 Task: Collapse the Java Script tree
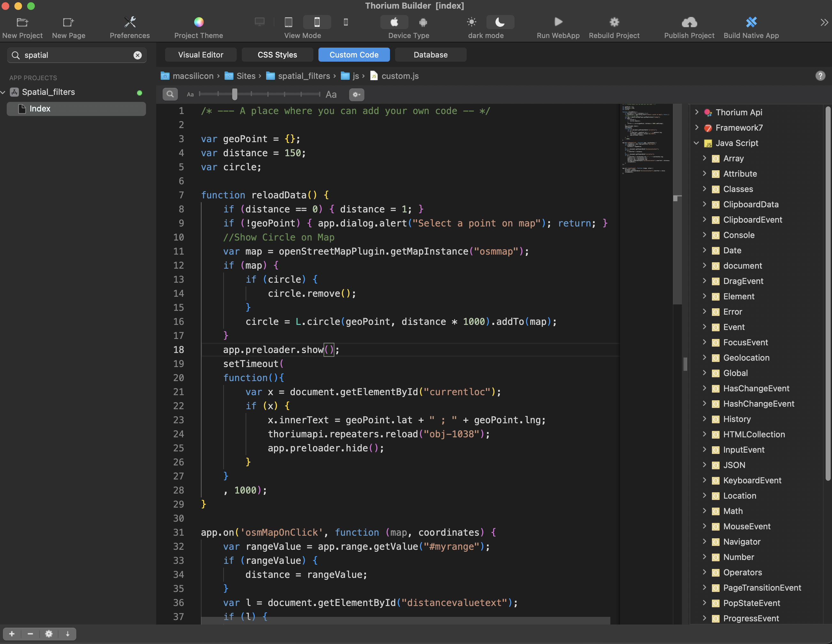(x=697, y=143)
